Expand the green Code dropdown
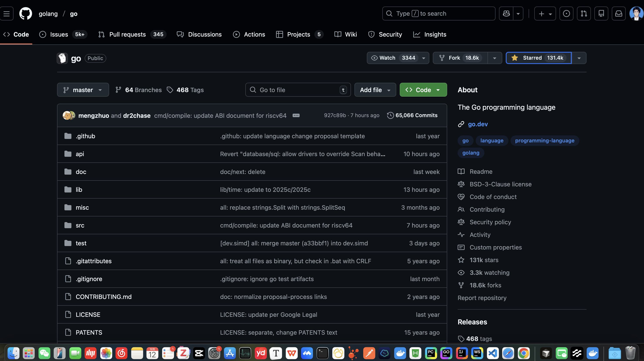 tap(423, 90)
